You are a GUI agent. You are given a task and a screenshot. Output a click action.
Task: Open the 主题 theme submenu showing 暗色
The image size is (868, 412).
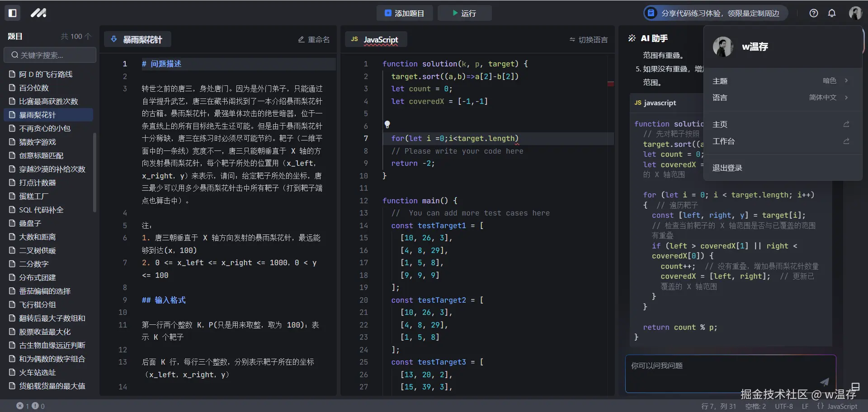coord(783,80)
